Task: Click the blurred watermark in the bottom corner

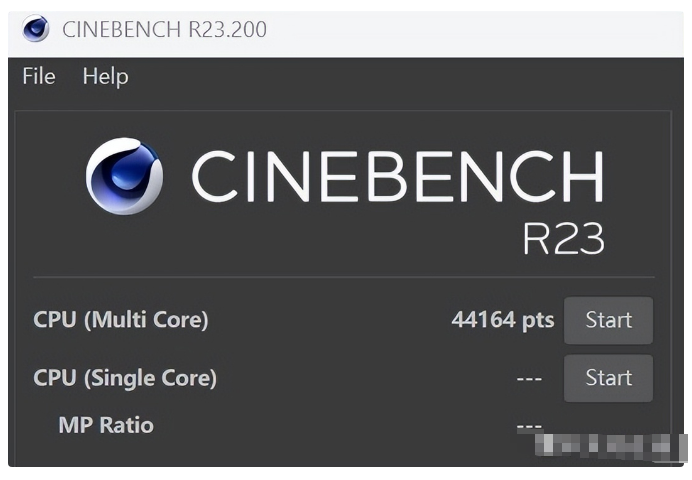Action: [x=609, y=445]
